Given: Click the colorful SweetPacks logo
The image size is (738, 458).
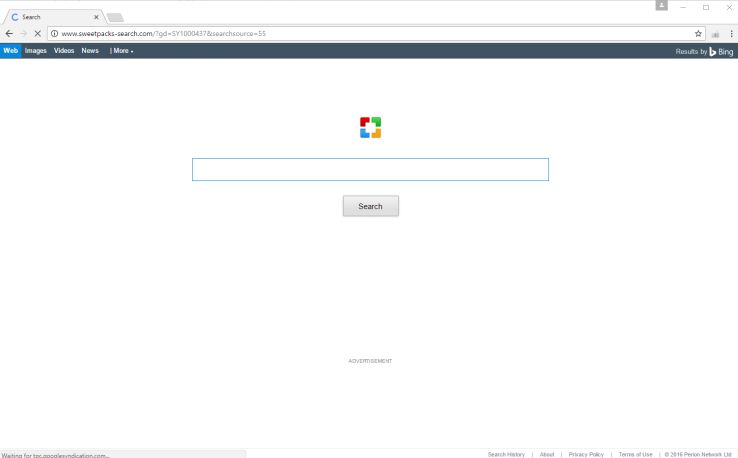Looking at the screenshot, I should coord(370,128).
